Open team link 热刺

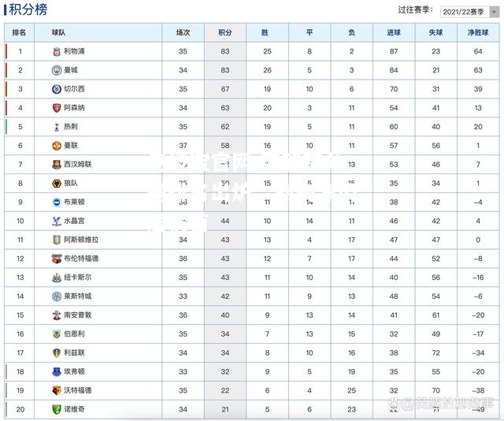click(71, 126)
